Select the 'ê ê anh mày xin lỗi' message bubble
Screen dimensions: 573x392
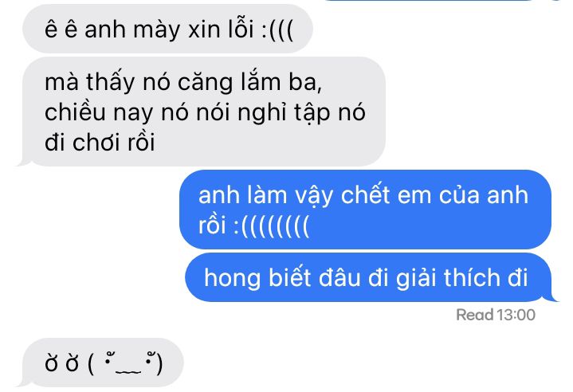pos(167,29)
